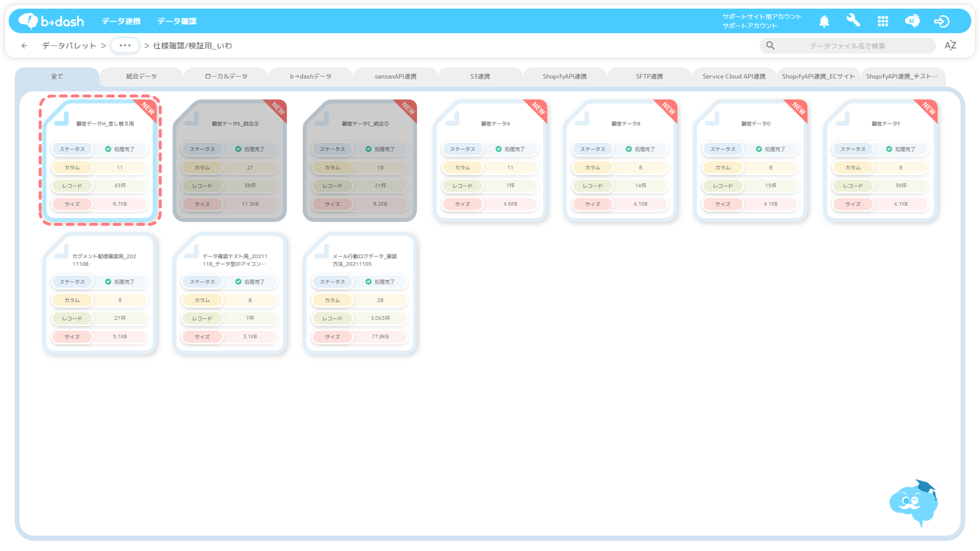Click the 5.1KB size value
The image size is (980, 551).
(x=120, y=336)
